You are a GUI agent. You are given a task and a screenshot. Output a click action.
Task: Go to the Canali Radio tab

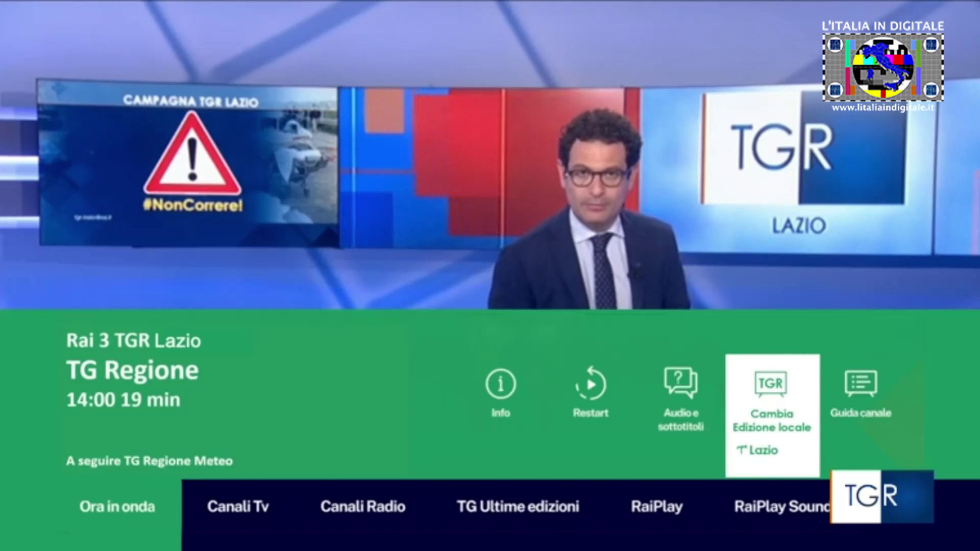pyautogui.click(x=363, y=507)
